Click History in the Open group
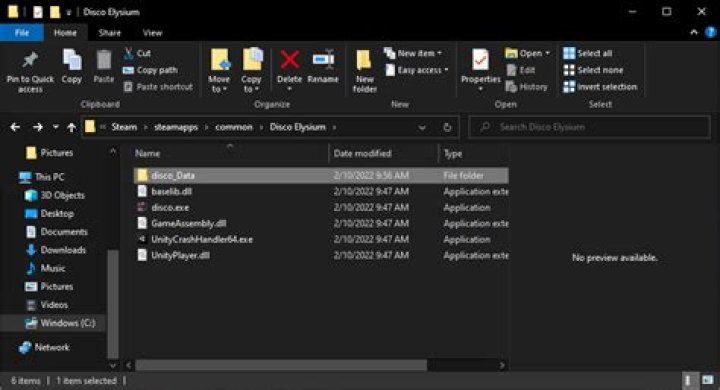The width and height of the screenshot is (720, 390). pos(526,87)
